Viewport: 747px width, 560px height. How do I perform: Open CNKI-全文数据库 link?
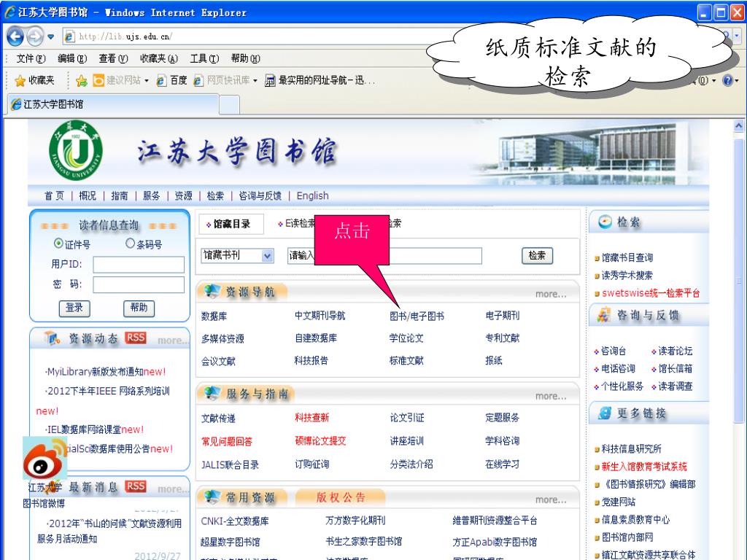click(235, 521)
